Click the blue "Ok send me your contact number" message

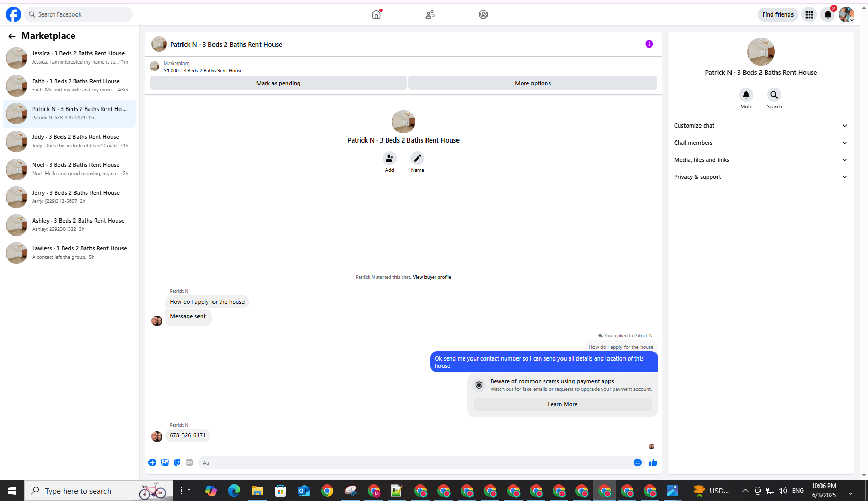point(544,362)
